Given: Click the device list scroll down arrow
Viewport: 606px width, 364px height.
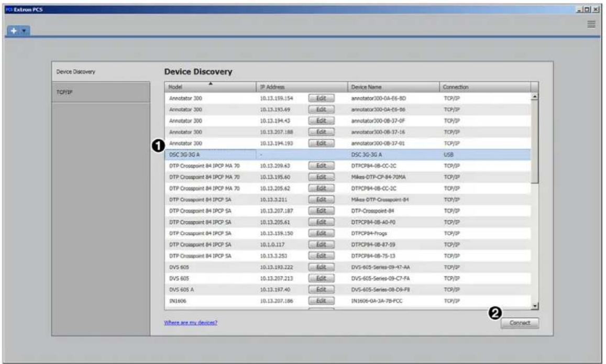Looking at the screenshot, I should (534, 306).
